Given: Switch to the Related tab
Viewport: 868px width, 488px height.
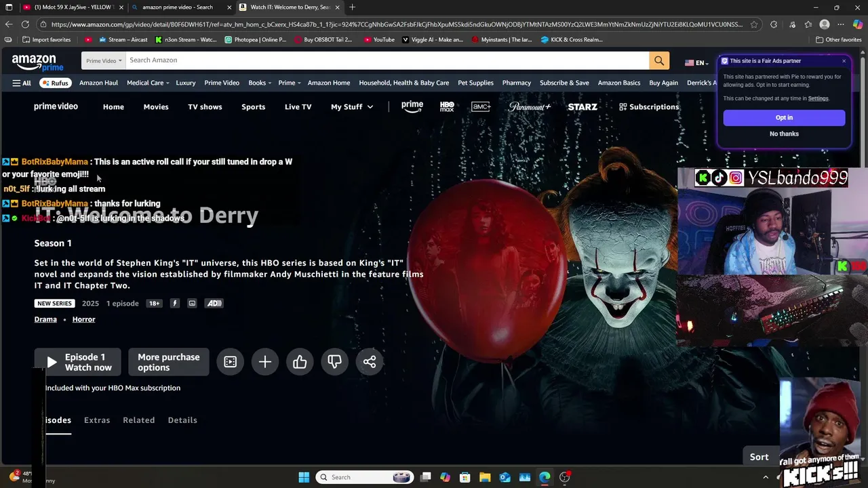Looking at the screenshot, I should (x=139, y=420).
